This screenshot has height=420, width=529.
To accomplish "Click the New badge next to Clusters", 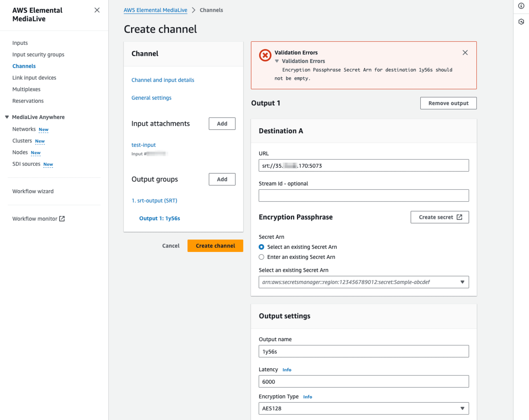I will (x=40, y=141).
